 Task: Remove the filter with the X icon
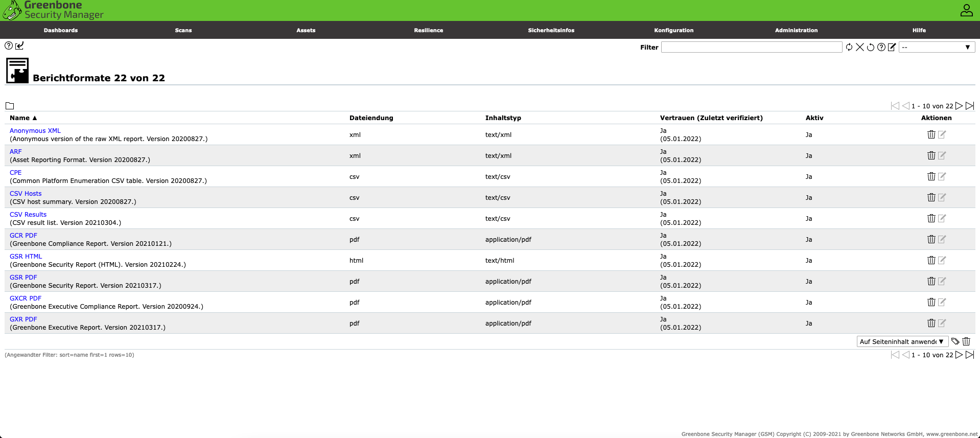tap(860, 47)
